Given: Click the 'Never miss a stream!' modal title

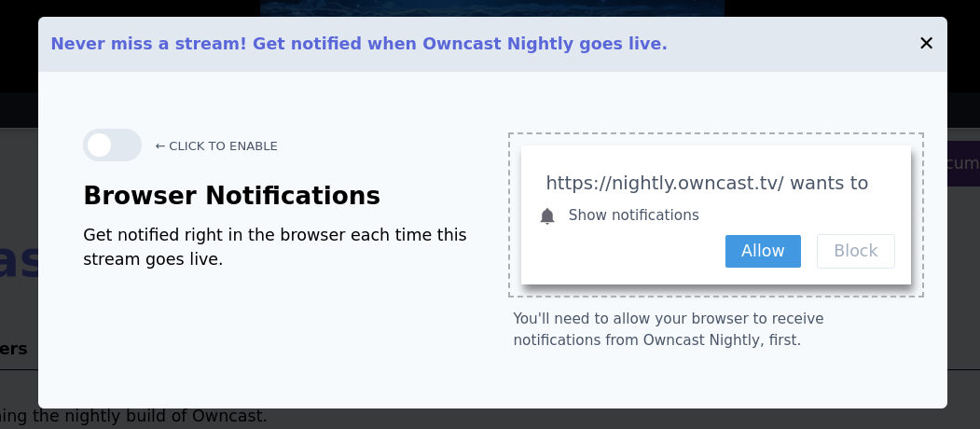Looking at the screenshot, I should click(x=359, y=44).
